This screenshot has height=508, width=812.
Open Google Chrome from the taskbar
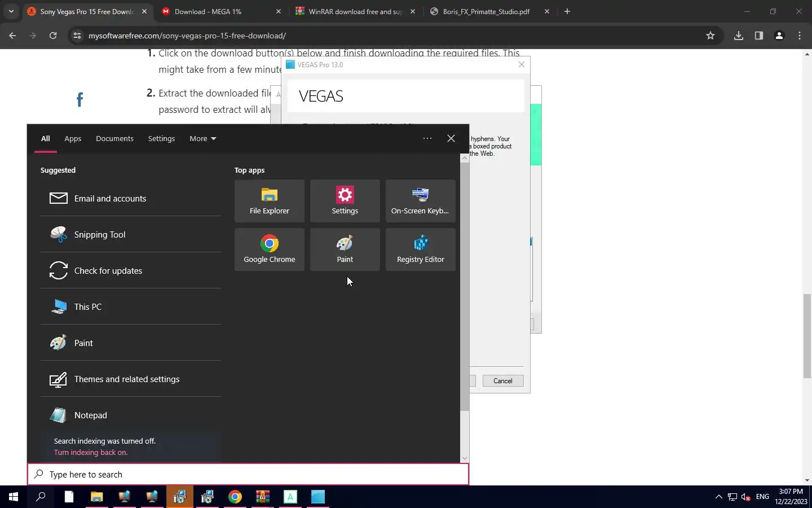tap(235, 497)
